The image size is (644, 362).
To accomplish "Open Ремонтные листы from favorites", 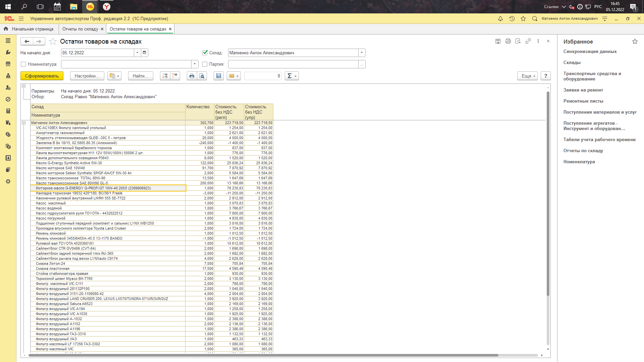I will click(583, 101).
